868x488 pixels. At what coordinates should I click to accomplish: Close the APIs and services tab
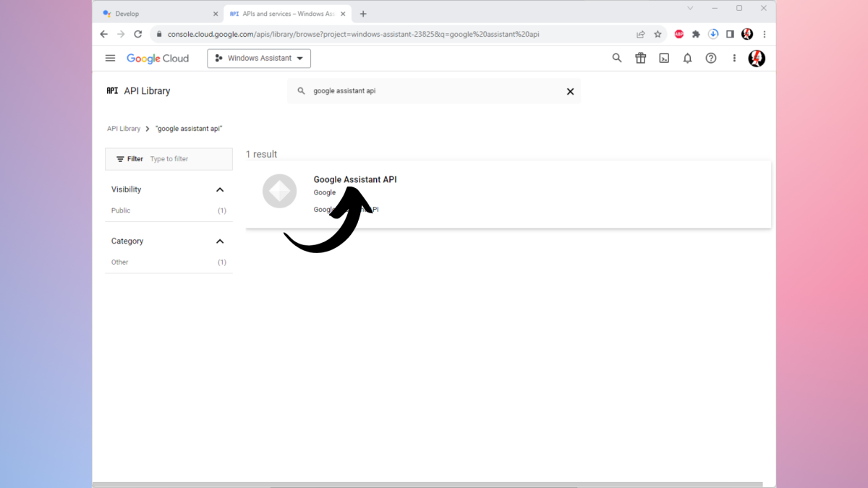click(x=344, y=14)
